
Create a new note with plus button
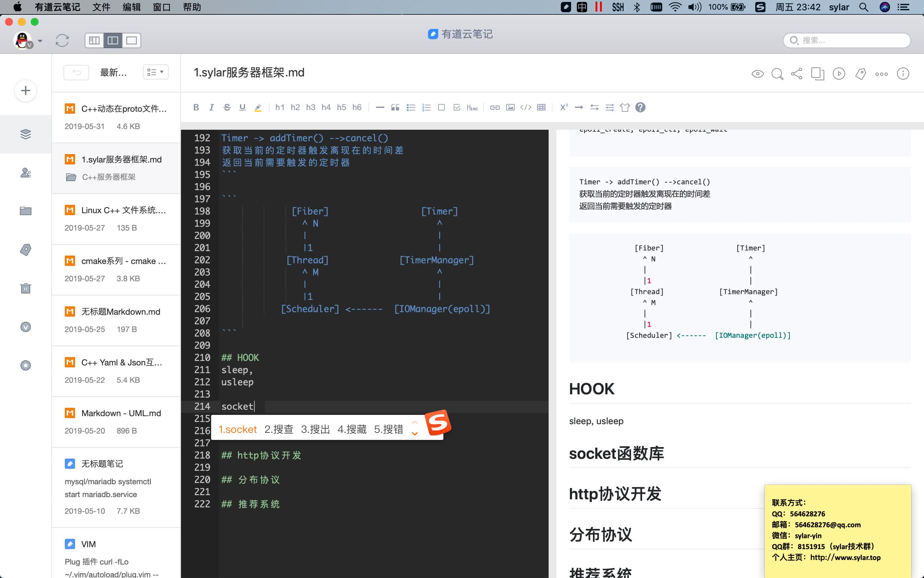pyautogui.click(x=26, y=91)
